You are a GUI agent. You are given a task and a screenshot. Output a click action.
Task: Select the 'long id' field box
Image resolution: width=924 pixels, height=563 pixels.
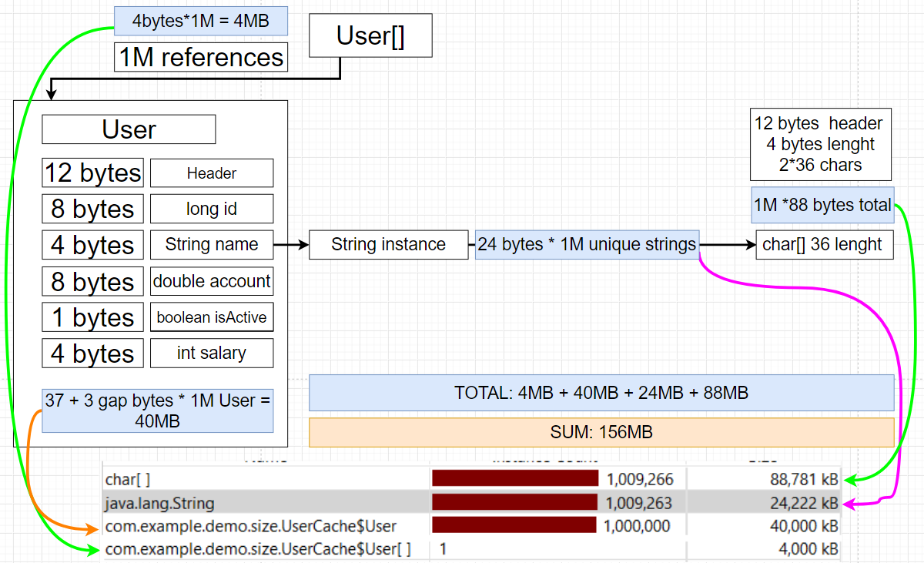tap(212, 209)
